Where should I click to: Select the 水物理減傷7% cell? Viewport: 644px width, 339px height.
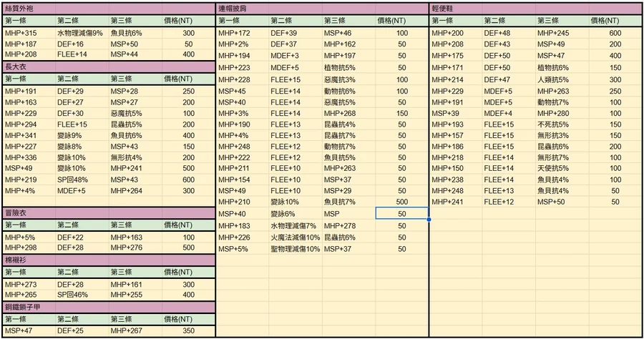[296, 226]
